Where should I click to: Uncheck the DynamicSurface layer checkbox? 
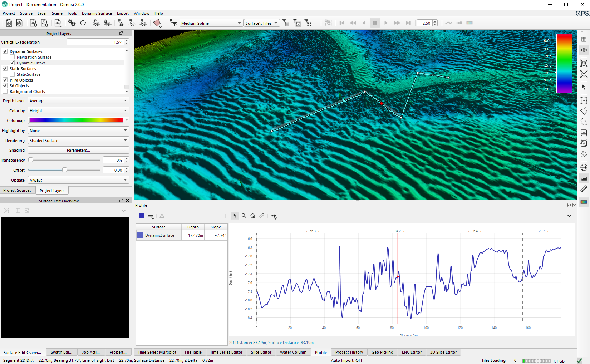coord(12,63)
